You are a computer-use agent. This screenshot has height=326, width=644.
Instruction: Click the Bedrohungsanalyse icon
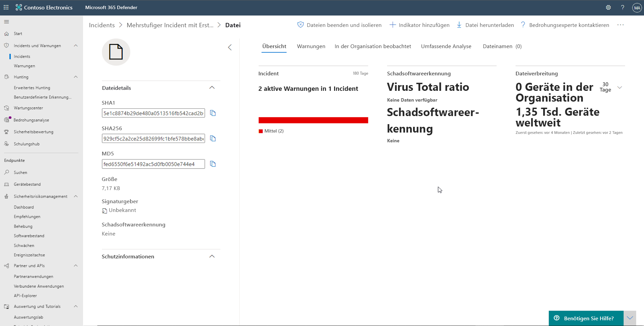(x=7, y=120)
